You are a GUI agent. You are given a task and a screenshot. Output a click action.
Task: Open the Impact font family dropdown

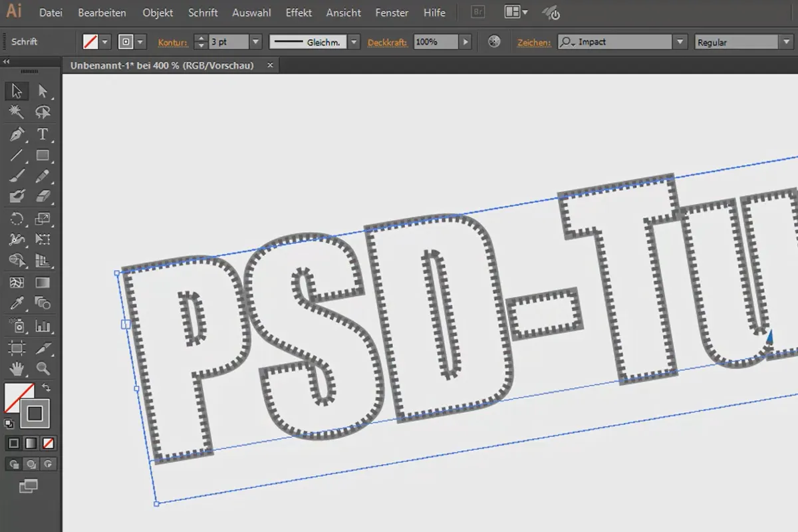tap(680, 42)
